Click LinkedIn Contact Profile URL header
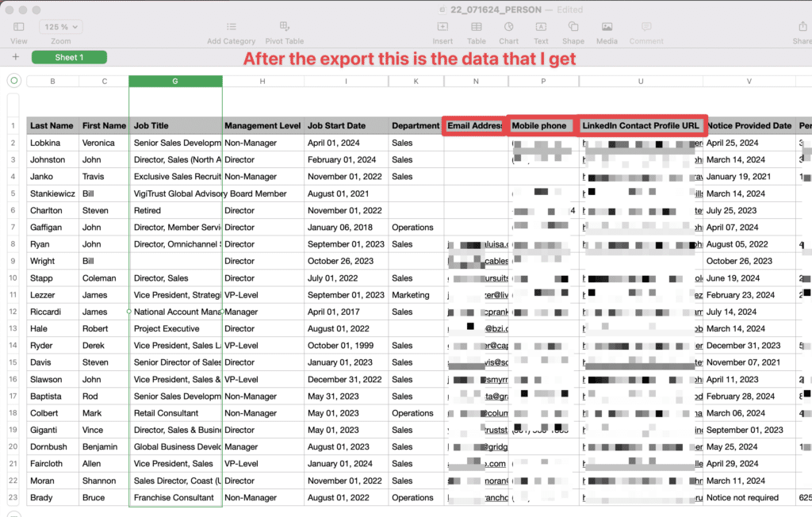This screenshot has height=517, width=812. click(642, 126)
